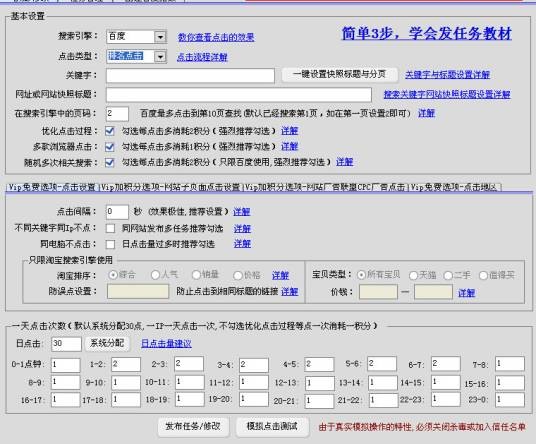Open 详解 link beside 优化点击过程

[x=290, y=131]
